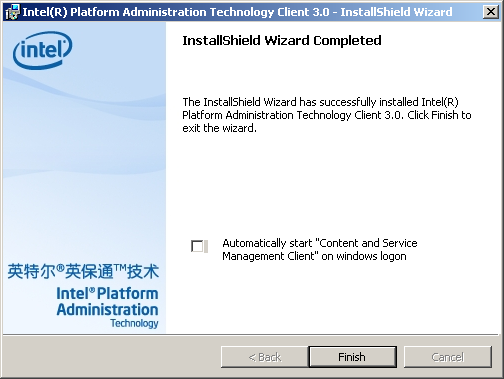The height and width of the screenshot is (379, 504).
Task: Click the window title bar text
Action: (x=237, y=12)
